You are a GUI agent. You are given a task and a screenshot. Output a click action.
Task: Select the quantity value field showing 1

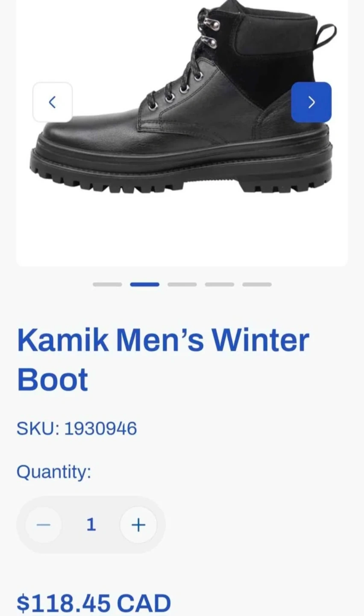(91, 524)
